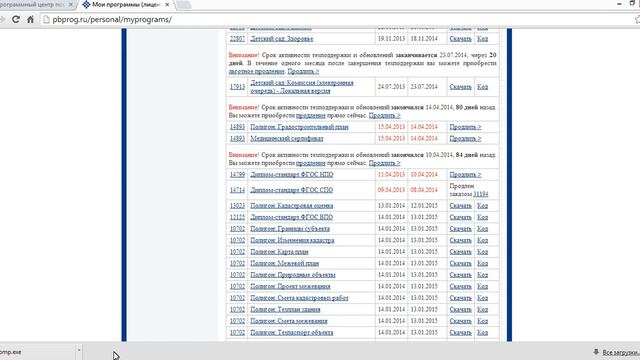
Task: Open 'Полигон: Природные объекты' link
Action: coord(293,275)
